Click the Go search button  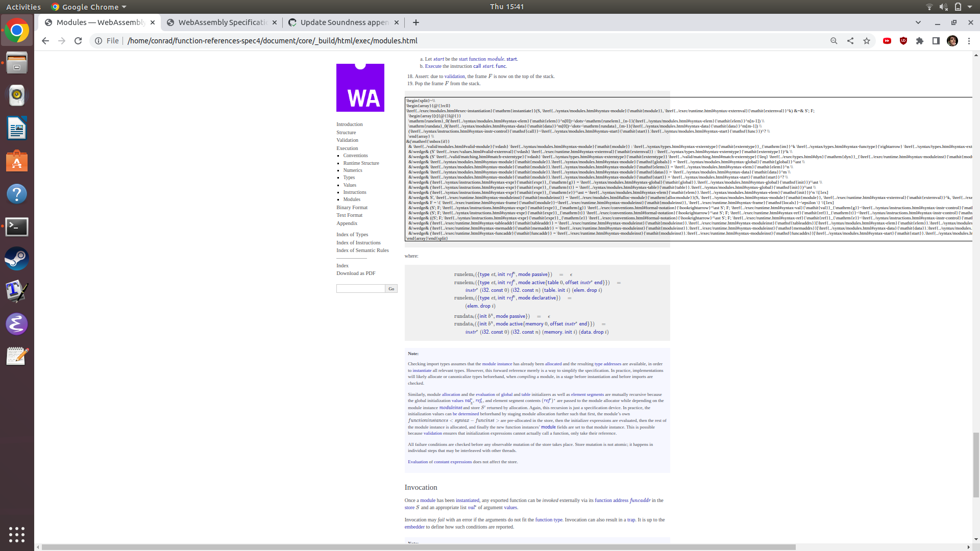click(x=391, y=288)
